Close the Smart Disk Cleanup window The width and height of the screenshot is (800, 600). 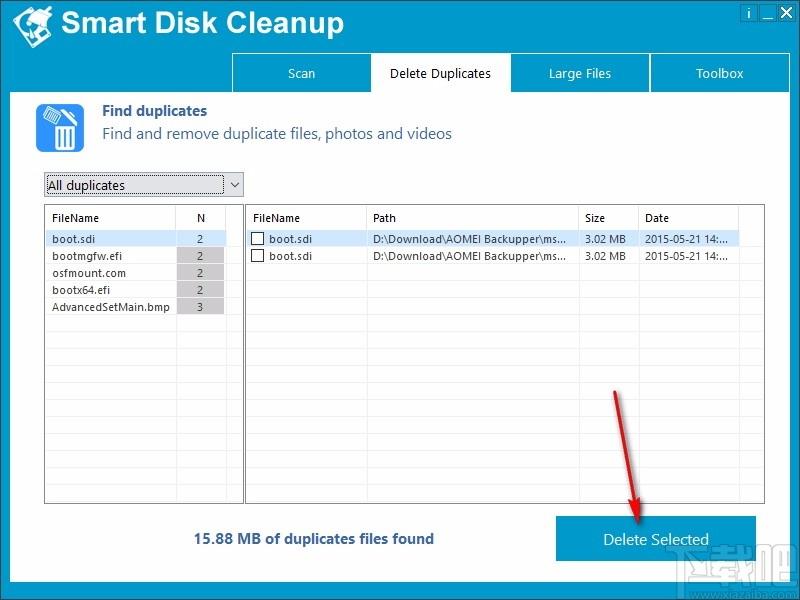point(786,13)
